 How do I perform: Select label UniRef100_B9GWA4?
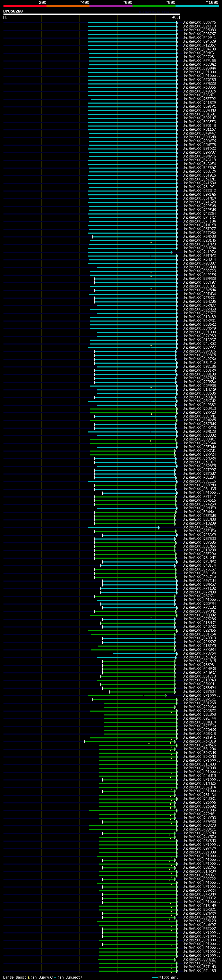pyautogui.click(x=199, y=68)
